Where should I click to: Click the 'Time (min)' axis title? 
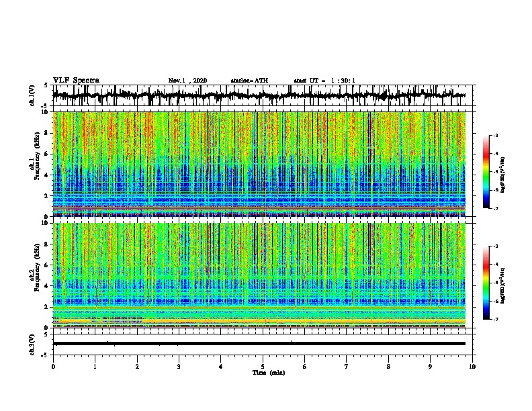269,373
